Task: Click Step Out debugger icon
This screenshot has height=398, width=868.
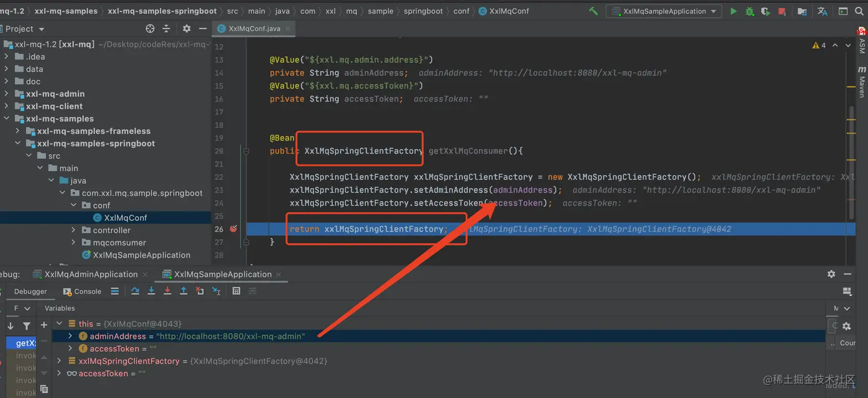Action: 184,291
